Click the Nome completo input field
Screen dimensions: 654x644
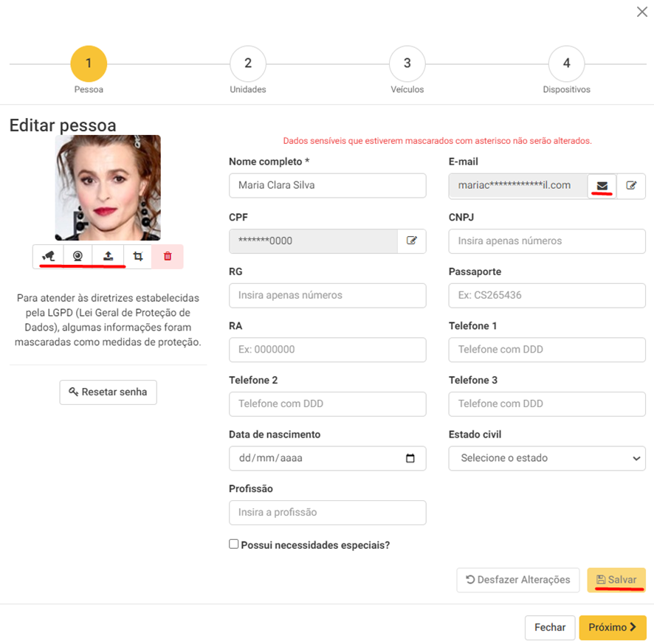click(x=328, y=185)
